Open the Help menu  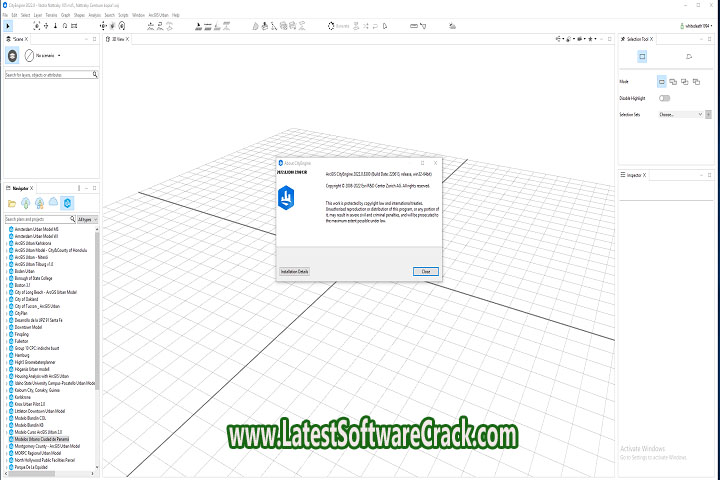coord(176,15)
